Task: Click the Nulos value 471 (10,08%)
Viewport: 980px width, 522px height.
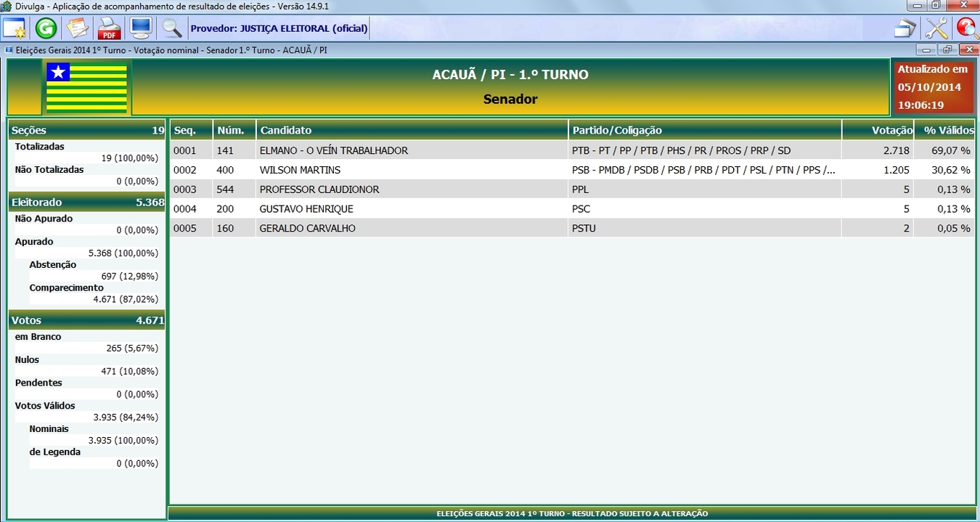Action: click(x=130, y=371)
